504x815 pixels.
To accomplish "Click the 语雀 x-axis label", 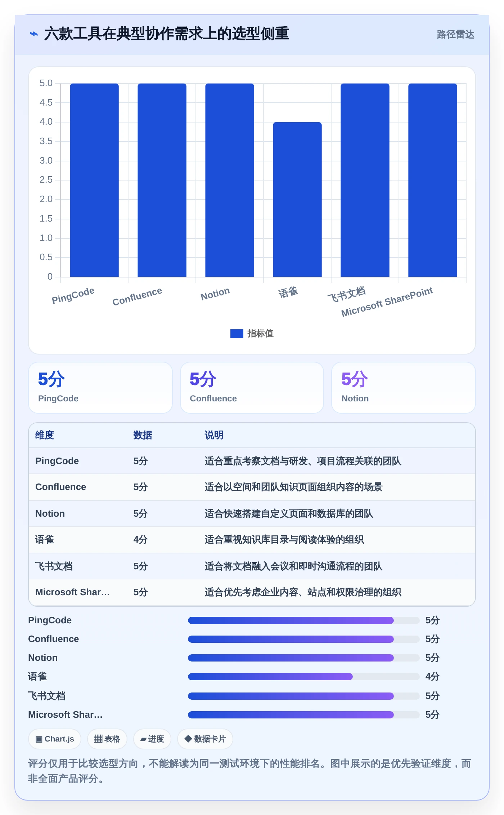I will click(x=288, y=292).
